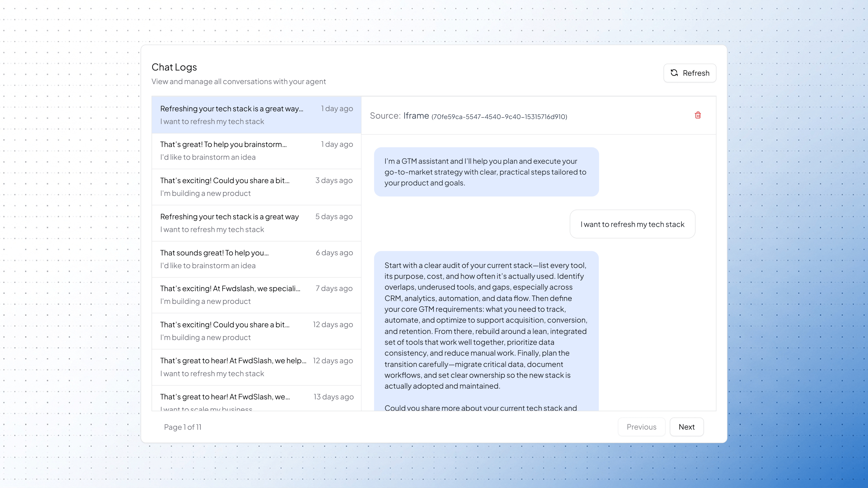Open the conversation from 13 days ago

(x=256, y=399)
